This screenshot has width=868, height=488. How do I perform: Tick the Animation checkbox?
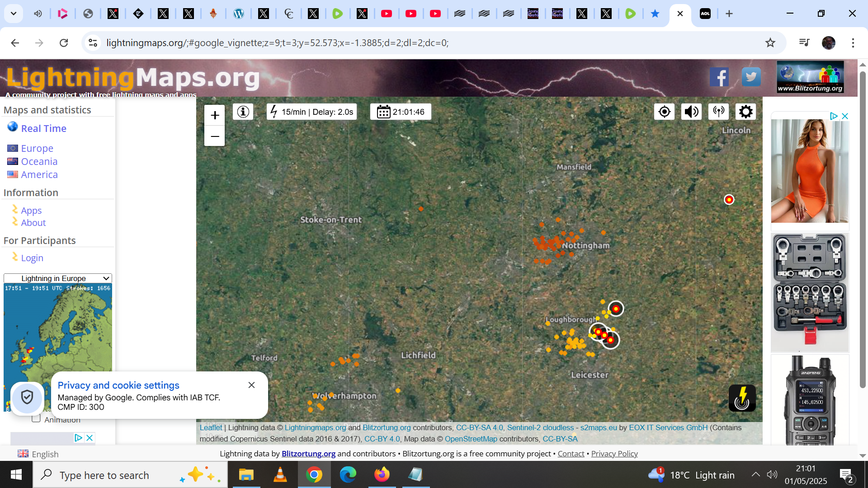[x=36, y=418]
